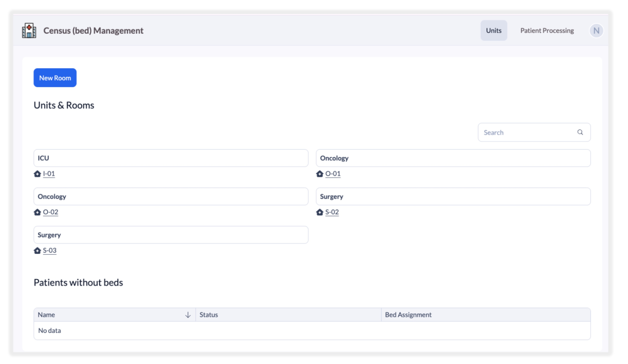
Task: Switch to the Units tab
Action: click(494, 30)
